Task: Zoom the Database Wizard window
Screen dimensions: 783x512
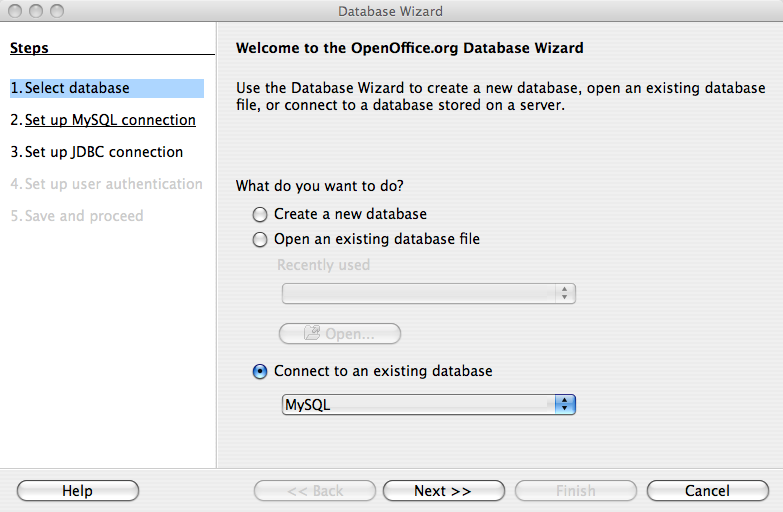Action: 56,11
